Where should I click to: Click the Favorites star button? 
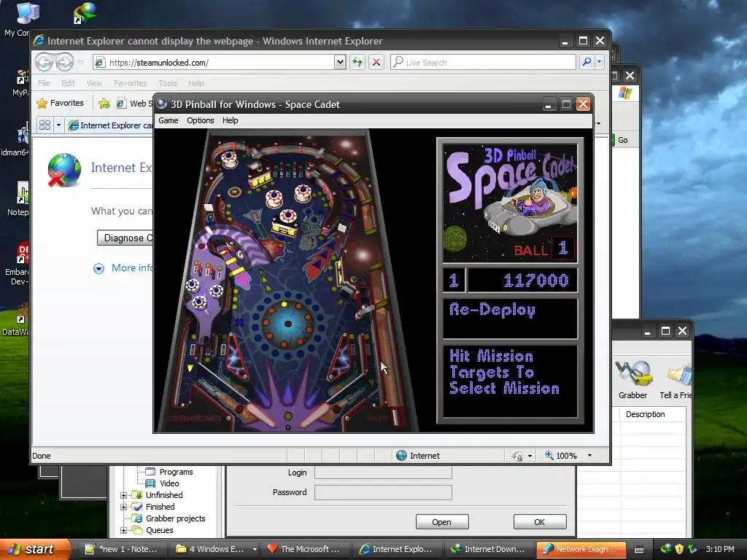61,103
